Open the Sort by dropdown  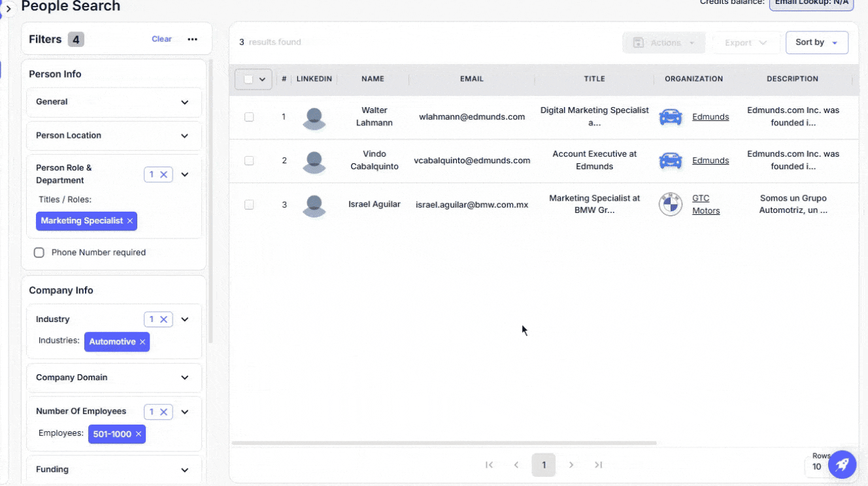coord(816,42)
